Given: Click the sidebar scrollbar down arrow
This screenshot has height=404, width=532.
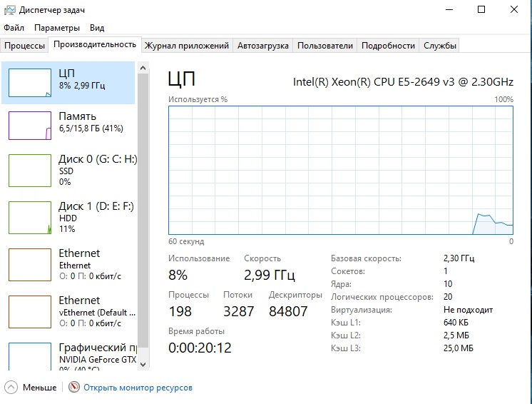Looking at the screenshot, I should 143,364.
